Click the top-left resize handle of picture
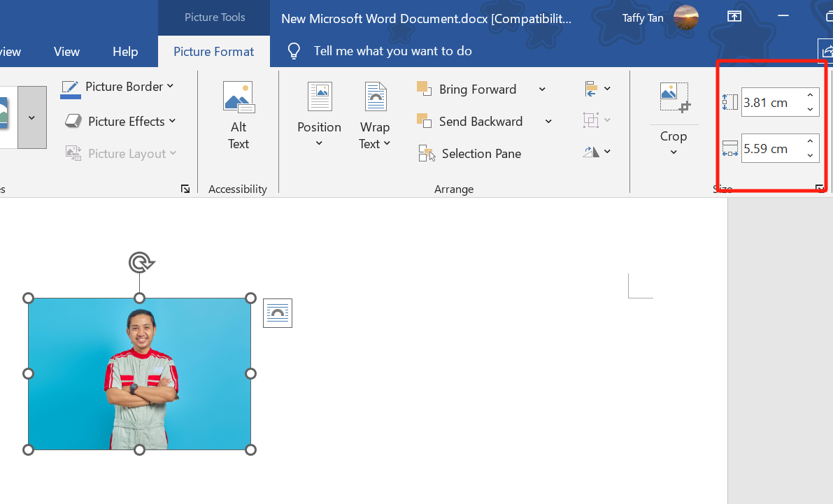The height and width of the screenshot is (504, 833). [28, 298]
